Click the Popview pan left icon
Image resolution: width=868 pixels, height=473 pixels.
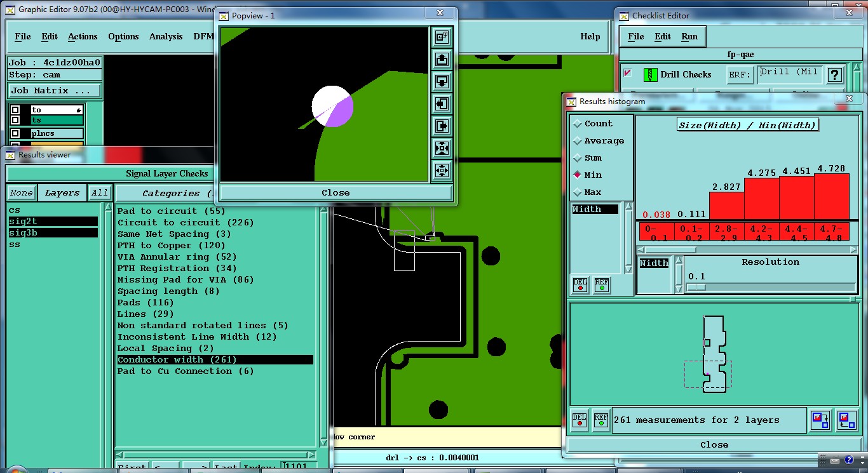coord(442,104)
